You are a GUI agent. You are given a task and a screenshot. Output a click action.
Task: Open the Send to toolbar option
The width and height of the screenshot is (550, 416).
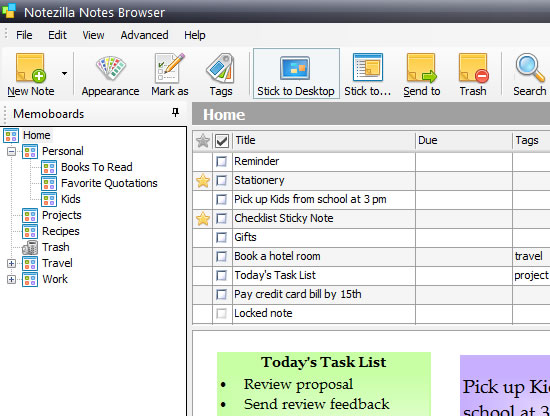click(x=422, y=74)
